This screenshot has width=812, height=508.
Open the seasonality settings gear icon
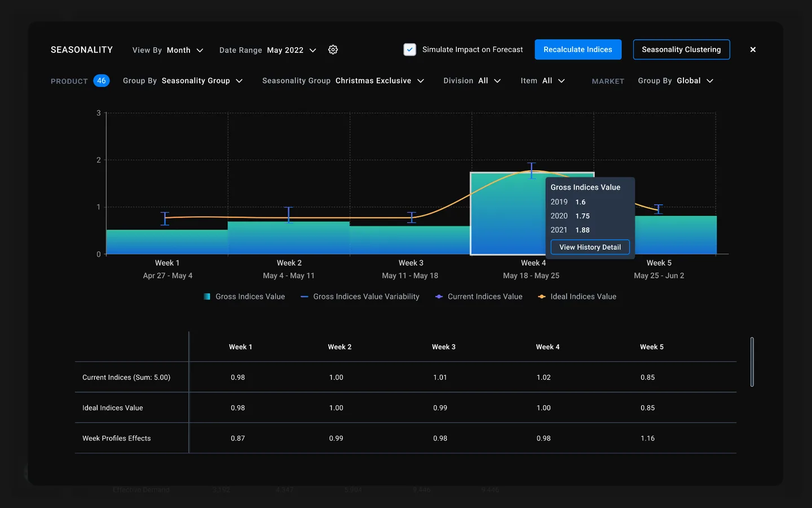333,50
